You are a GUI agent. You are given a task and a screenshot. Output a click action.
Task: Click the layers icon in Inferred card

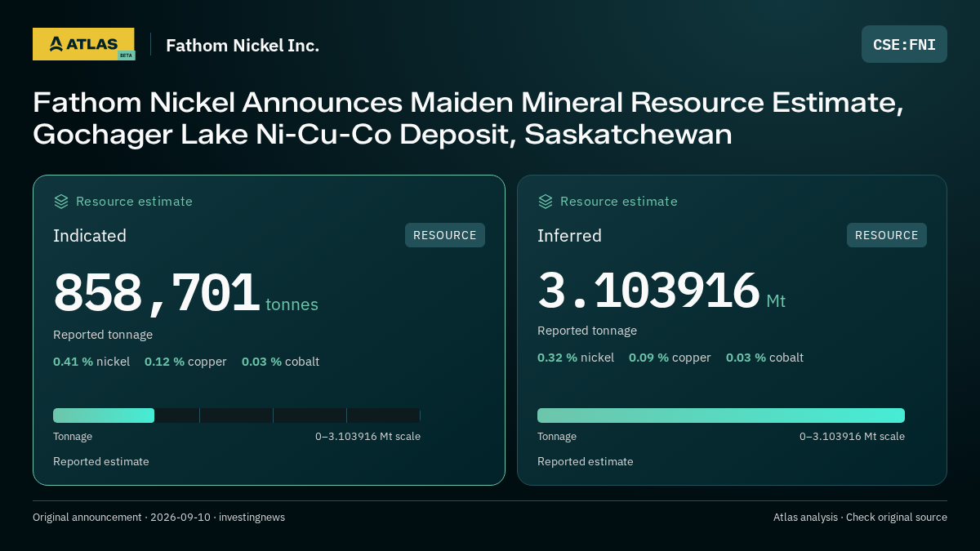[546, 202]
